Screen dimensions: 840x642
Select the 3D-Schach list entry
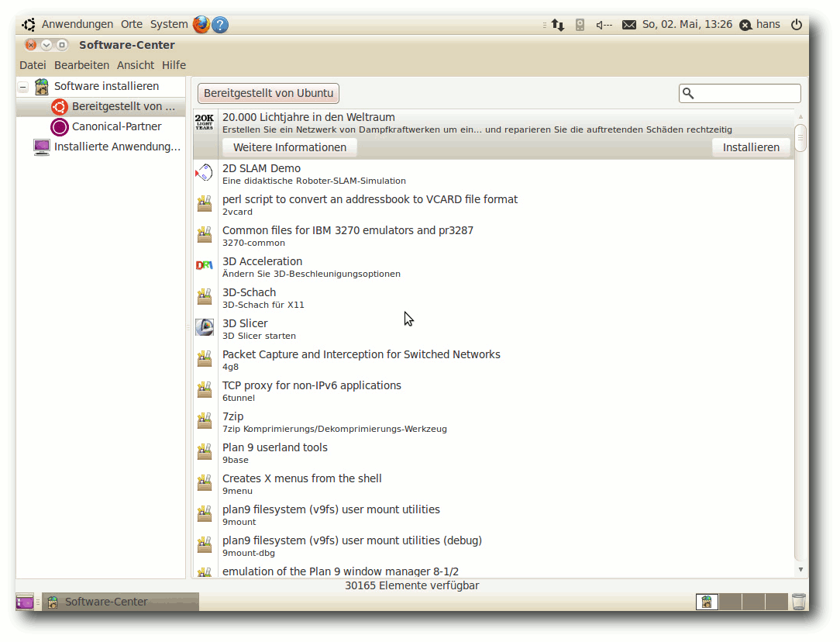coord(494,298)
